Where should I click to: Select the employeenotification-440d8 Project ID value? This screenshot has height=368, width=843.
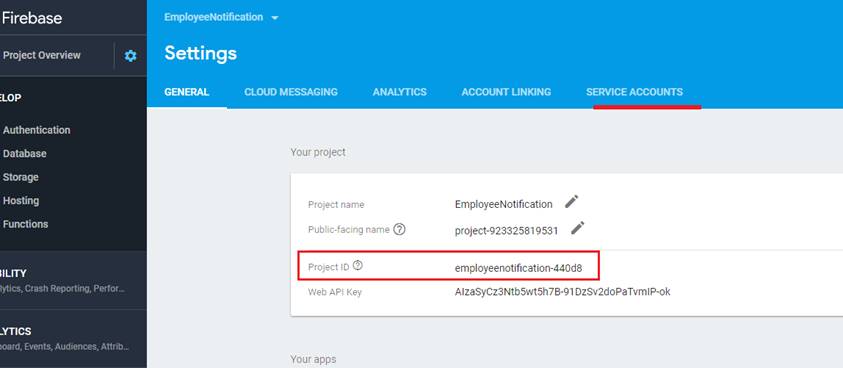click(518, 267)
